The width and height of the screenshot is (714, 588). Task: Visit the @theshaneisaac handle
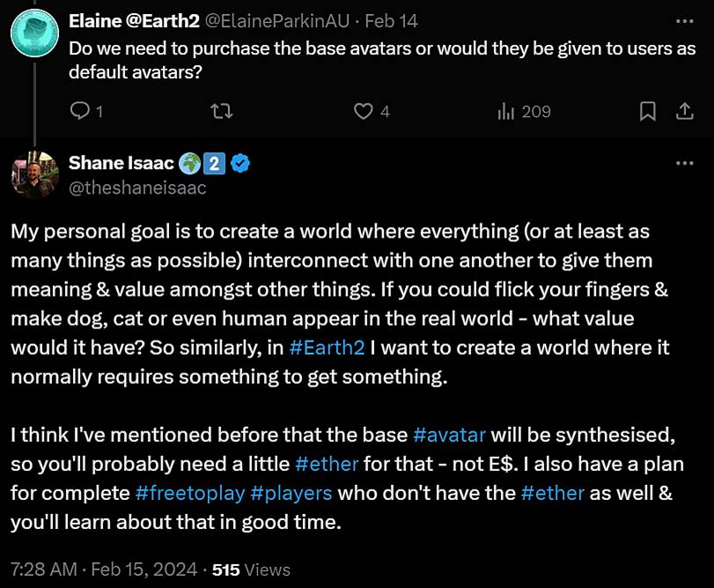tap(136, 187)
